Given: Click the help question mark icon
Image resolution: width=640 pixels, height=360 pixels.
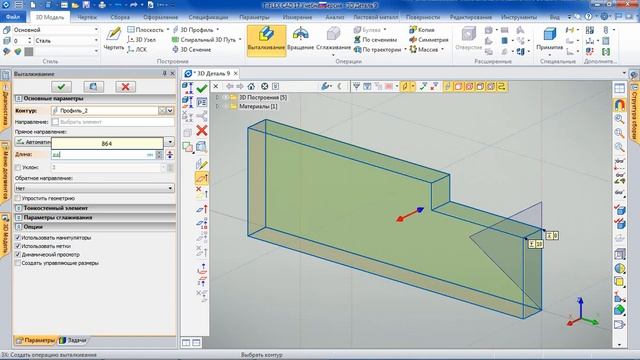Looking at the screenshot, I should coord(588,17).
